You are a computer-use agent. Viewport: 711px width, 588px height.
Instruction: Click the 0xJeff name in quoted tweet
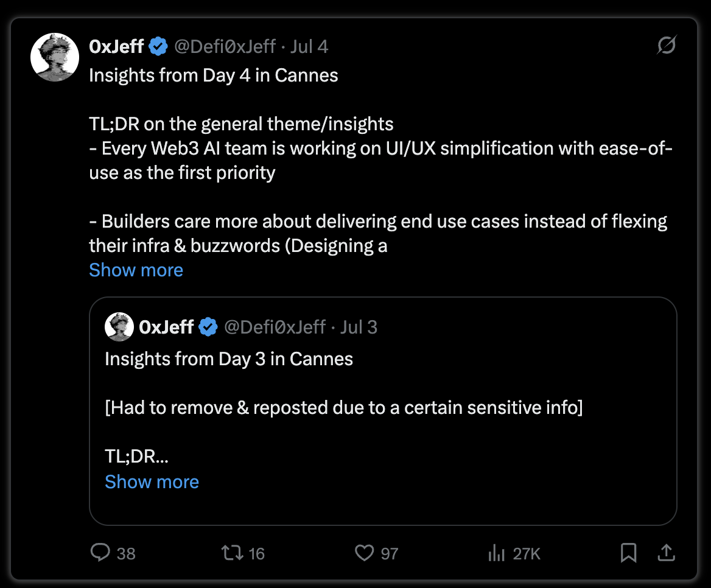pos(166,327)
